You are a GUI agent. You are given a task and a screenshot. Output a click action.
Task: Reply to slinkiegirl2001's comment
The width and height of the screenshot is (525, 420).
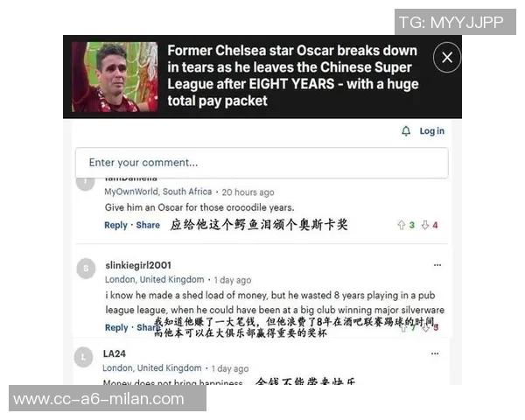pyautogui.click(x=116, y=327)
